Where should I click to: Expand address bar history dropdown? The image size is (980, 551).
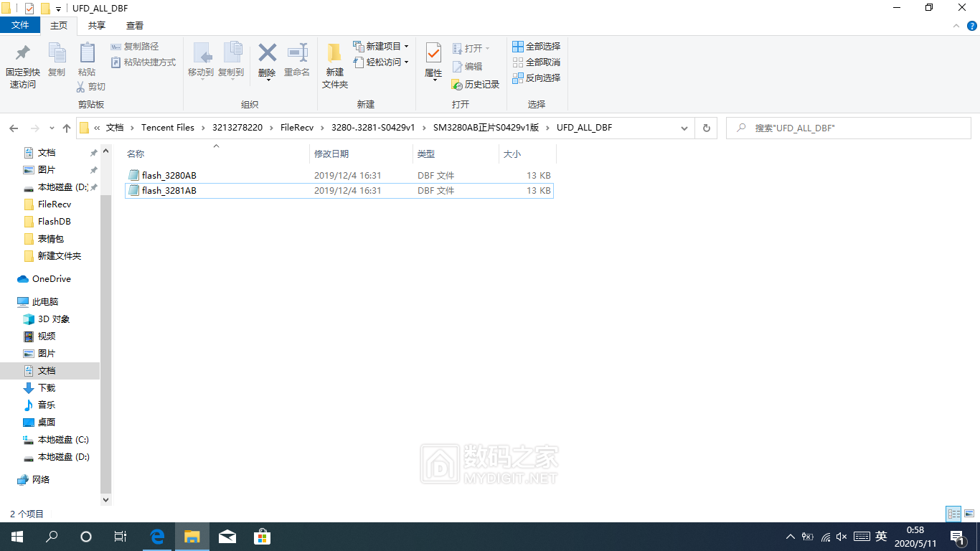pos(684,128)
